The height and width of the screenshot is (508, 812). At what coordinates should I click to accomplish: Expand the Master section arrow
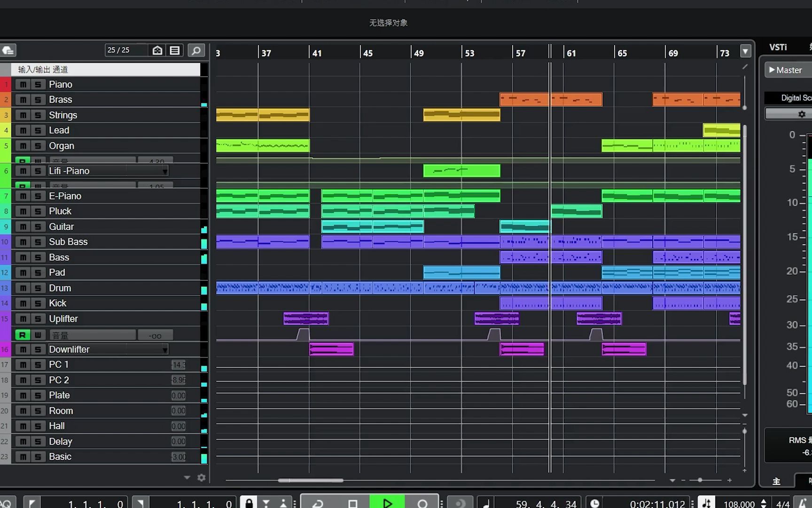[x=772, y=70]
